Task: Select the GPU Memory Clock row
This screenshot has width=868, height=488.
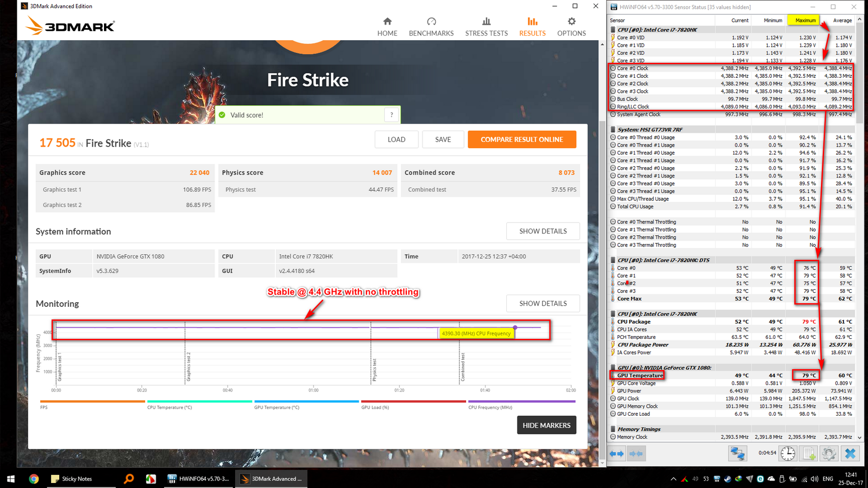Action: point(732,406)
